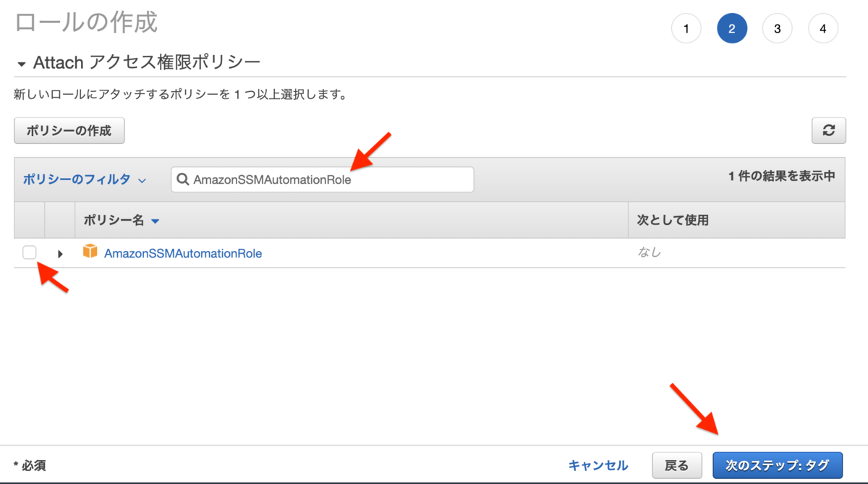Click the ロールの作成 page title
This screenshot has width=868, height=484.
pyautogui.click(x=86, y=22)
